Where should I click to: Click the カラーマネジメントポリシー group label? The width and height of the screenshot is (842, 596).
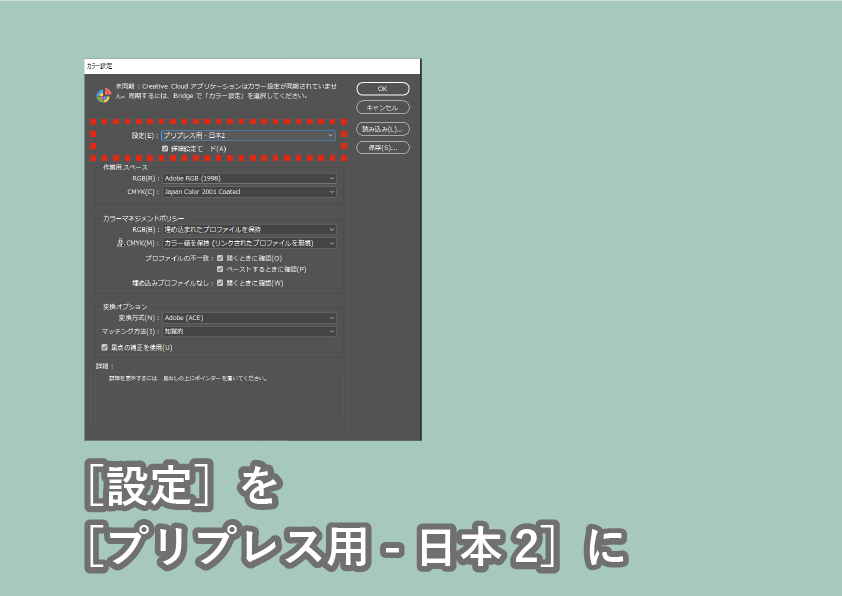point(143,219)
